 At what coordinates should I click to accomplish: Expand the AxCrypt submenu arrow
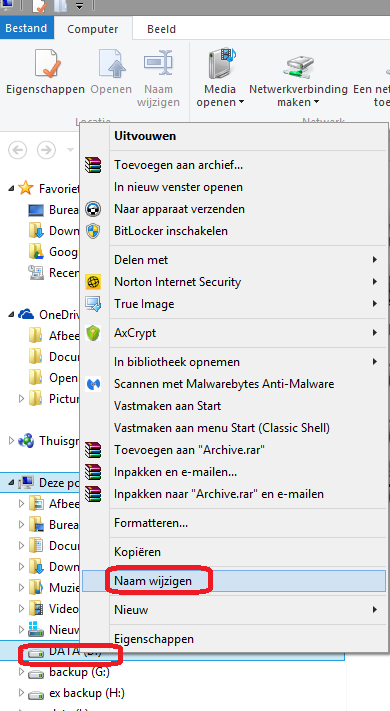click(x=375, y=333)
